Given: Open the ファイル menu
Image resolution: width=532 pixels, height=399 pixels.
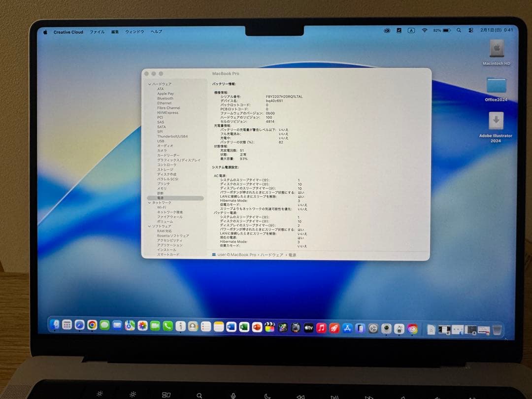Looking at the screenshot, I should point(97,32).
